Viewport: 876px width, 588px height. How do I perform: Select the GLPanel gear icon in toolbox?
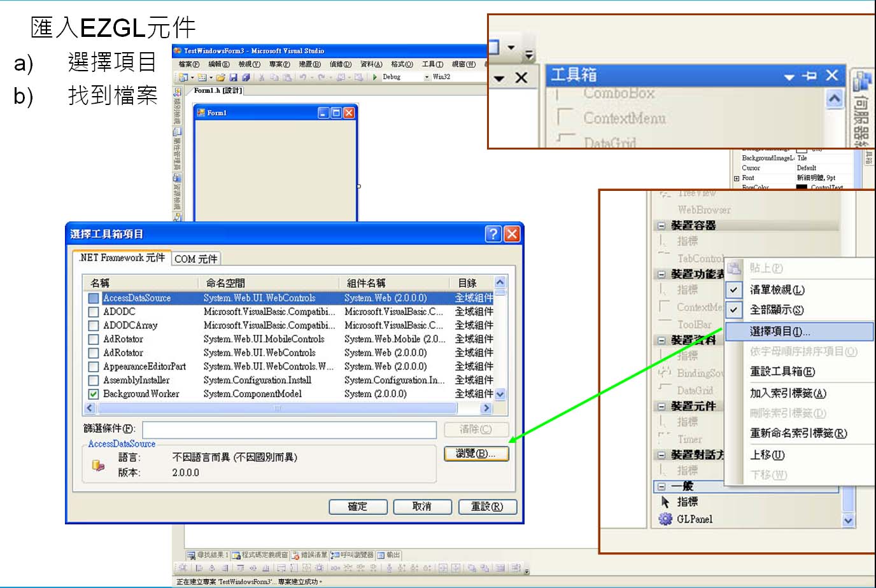coord(665,519)
